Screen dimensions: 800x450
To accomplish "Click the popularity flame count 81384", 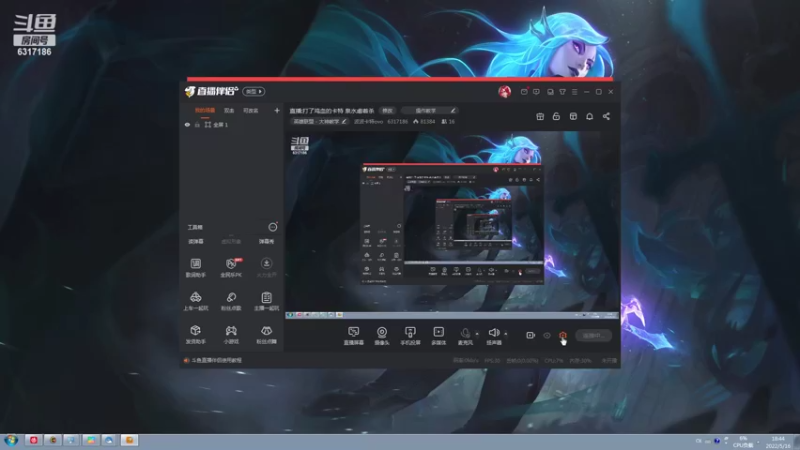I will (424, 121).
